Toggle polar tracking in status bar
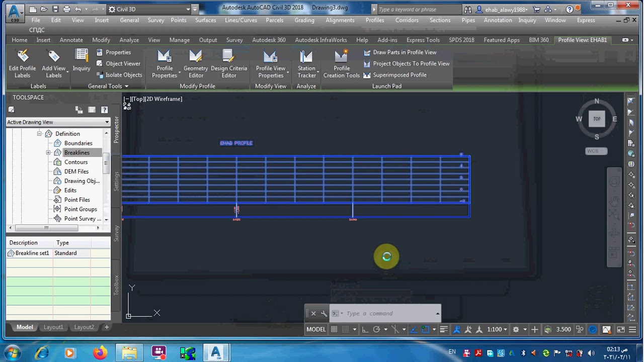Viewport: 644px width, 362px height. tap(376, 329)
